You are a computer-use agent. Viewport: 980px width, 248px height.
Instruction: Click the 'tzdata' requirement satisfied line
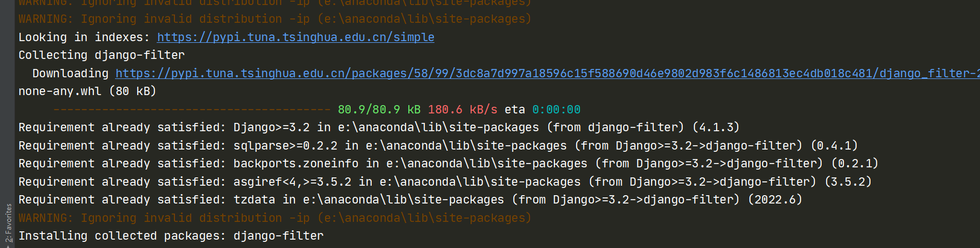[x=410, y=200]
